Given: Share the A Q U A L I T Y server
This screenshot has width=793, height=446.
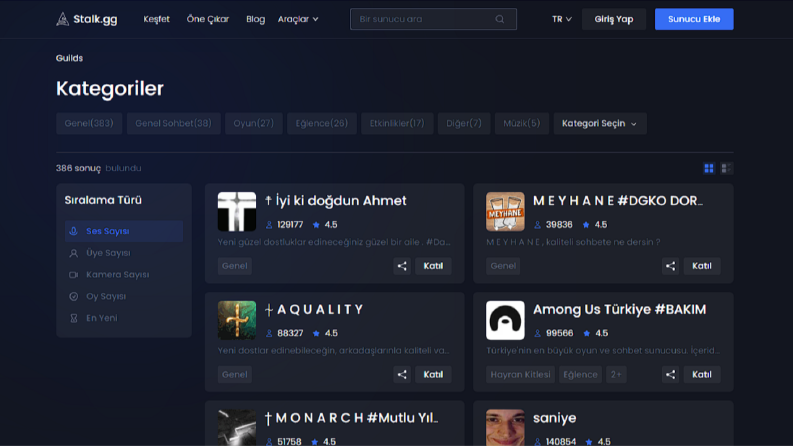Looking at the screenshot, I should click(402, 375).
